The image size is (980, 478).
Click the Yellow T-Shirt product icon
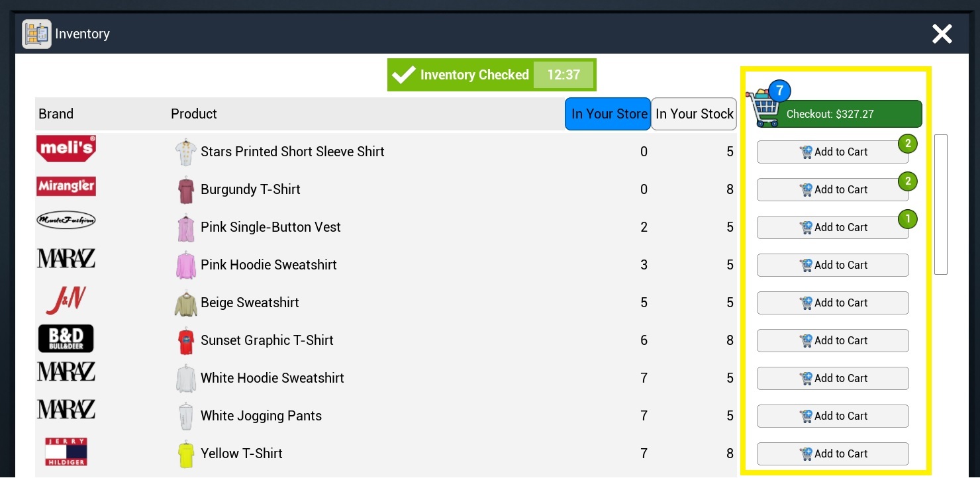tap(186, 454)
